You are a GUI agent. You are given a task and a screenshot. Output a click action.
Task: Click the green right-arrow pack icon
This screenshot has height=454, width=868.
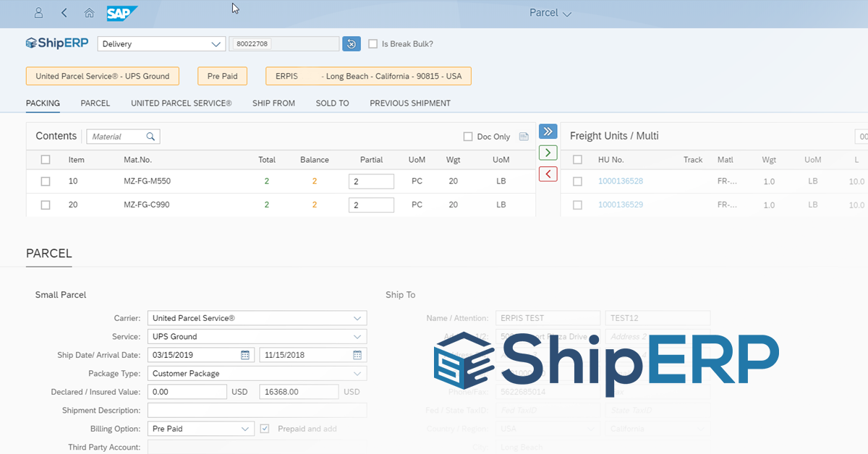pyautogui.click(x=548, y=153)
